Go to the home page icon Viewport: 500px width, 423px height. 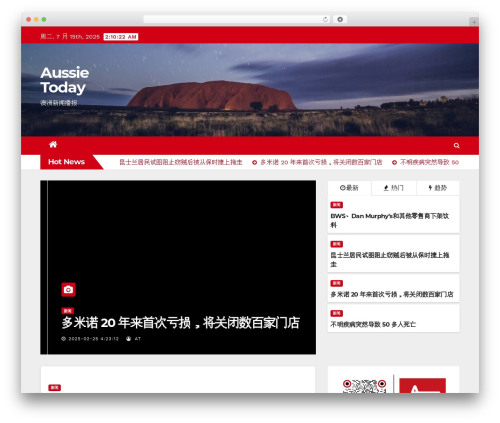coord(53,144)
